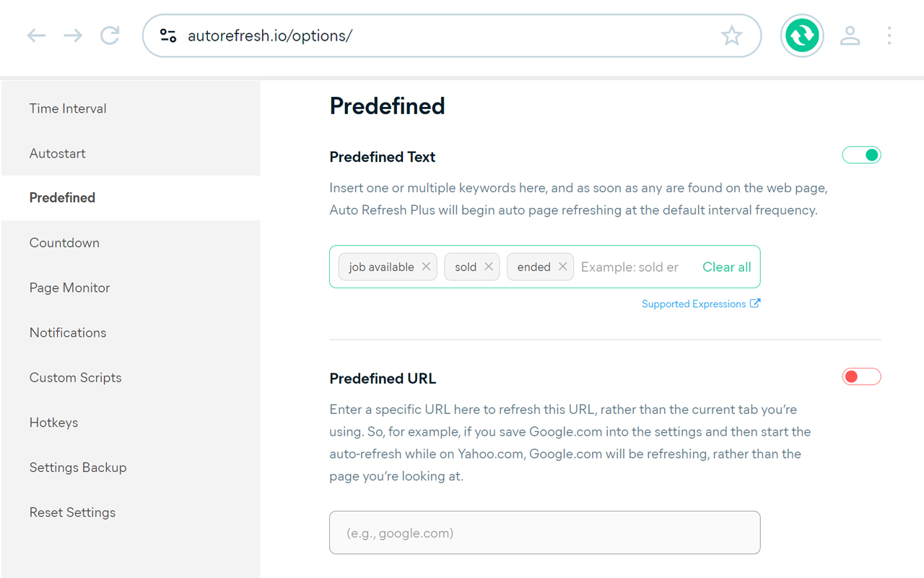Image resolution: width=924 pixels, height=578 pixels.
Task: Click the predefined URL input field
Action: coord(544,532)
